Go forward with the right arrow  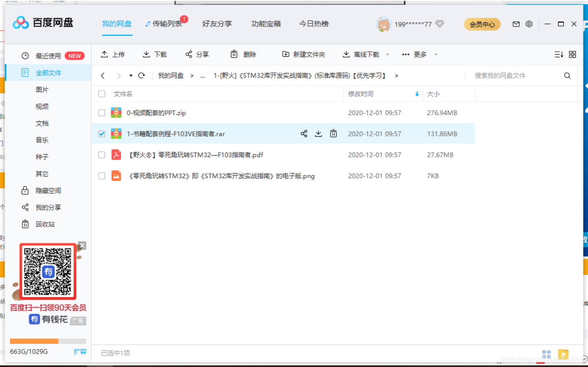tap(119, 76)
